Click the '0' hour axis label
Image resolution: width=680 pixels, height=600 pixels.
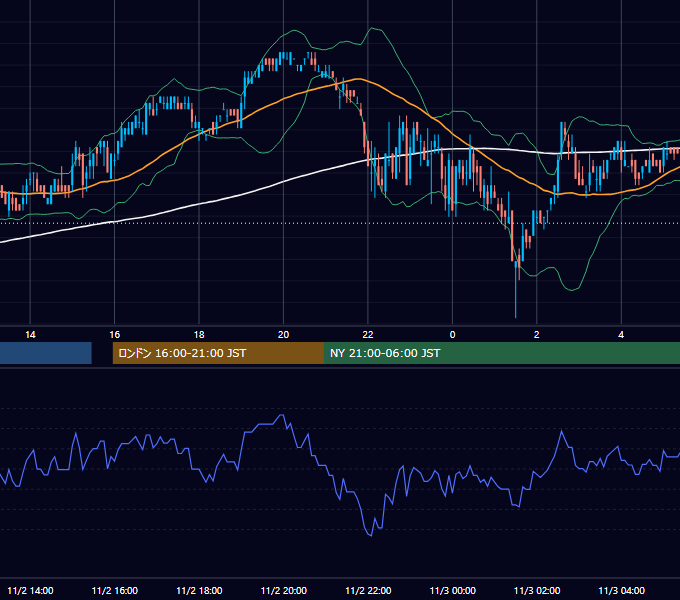coord(452,335)
